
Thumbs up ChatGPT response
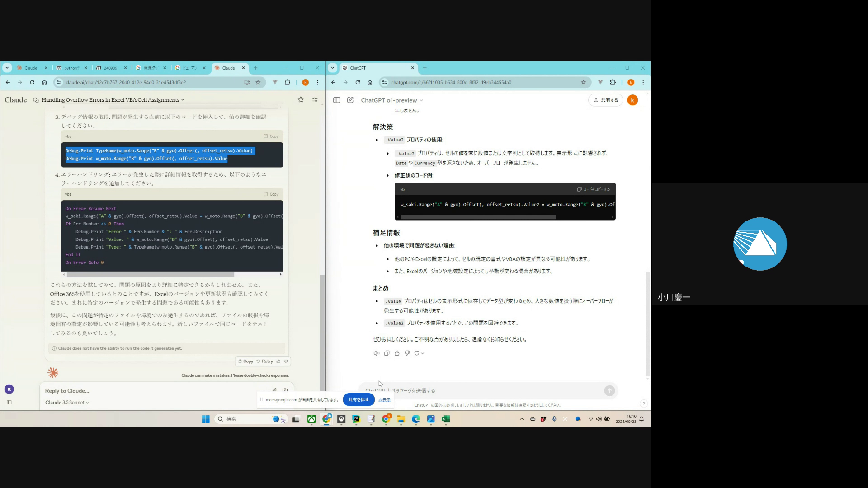coord(397,353)
